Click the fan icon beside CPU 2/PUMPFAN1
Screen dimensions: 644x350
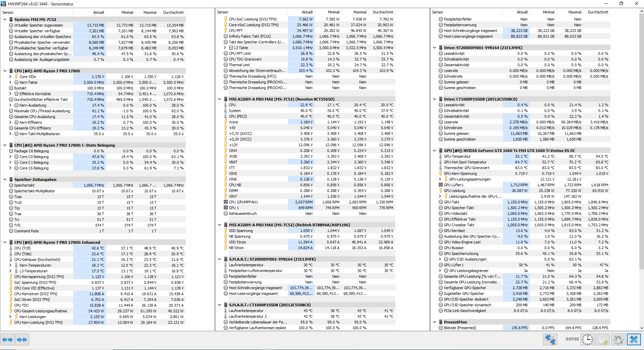tap(226, 202)
